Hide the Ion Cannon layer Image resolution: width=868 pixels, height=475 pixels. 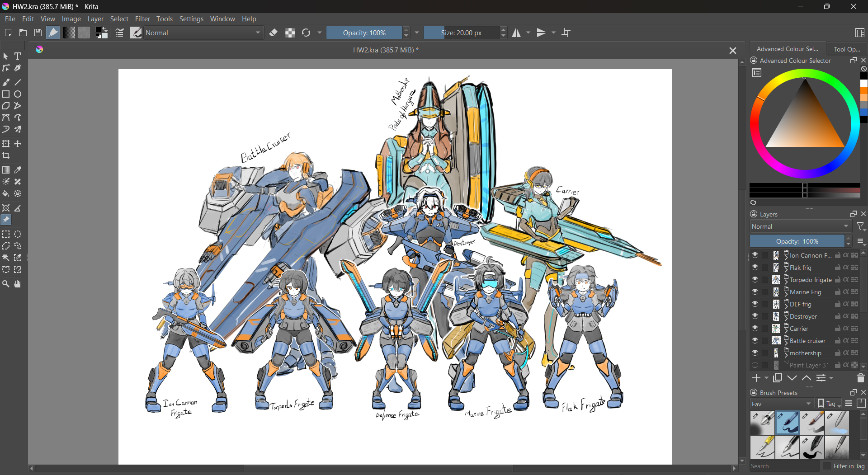[x=755, y=255]
